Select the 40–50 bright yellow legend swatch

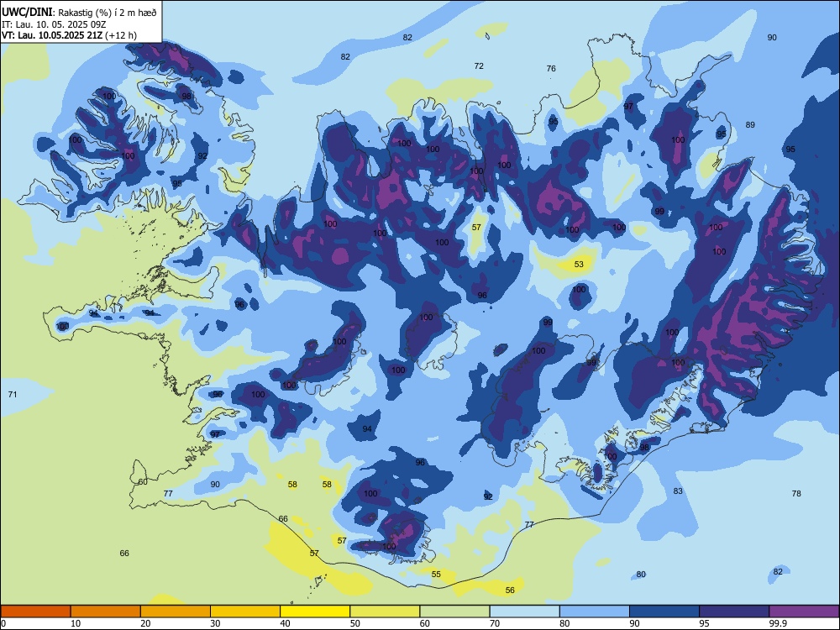coord(315,612)
